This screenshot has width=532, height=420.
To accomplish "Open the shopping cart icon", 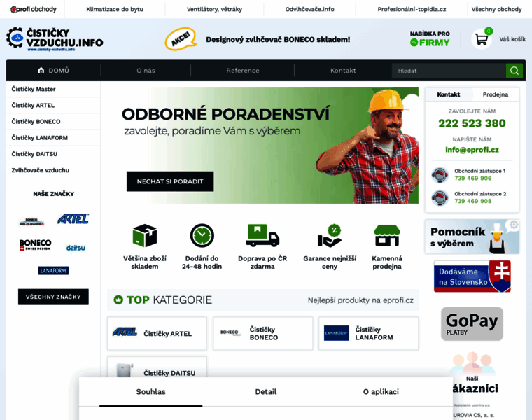I will click(x=482, y=39).
